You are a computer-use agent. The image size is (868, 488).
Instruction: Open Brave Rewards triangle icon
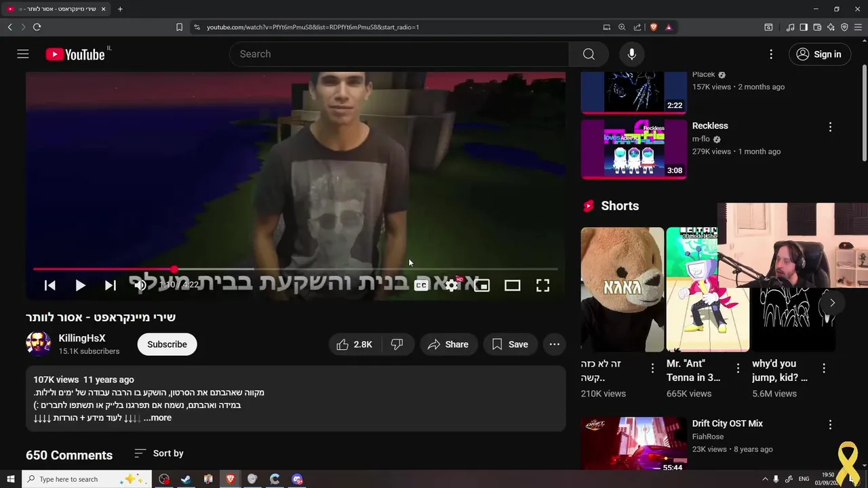pyautogui.click(x=669, y=27)
